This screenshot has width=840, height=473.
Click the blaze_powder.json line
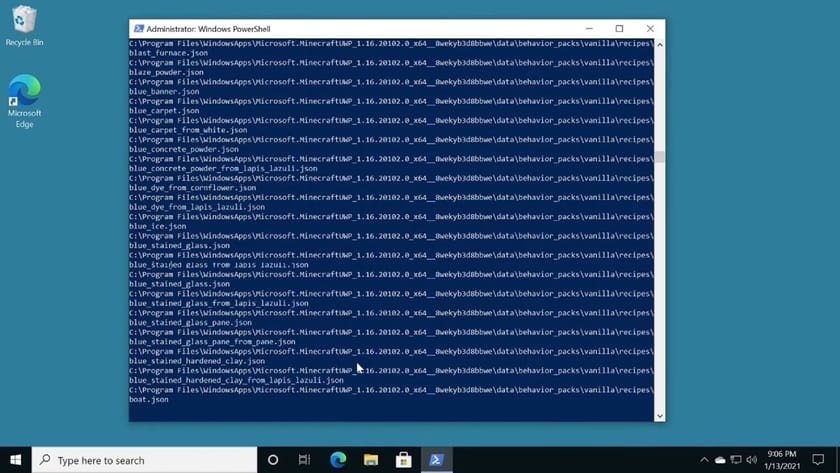[166, 72]
